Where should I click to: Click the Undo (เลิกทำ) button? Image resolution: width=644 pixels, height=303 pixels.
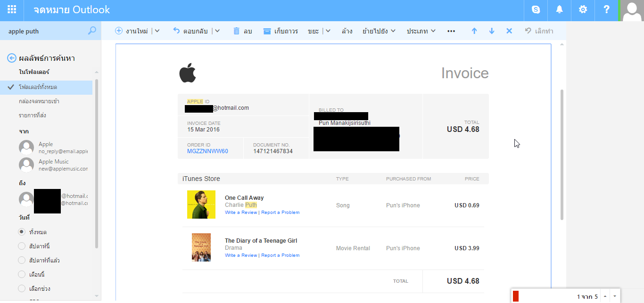[539, 31]
